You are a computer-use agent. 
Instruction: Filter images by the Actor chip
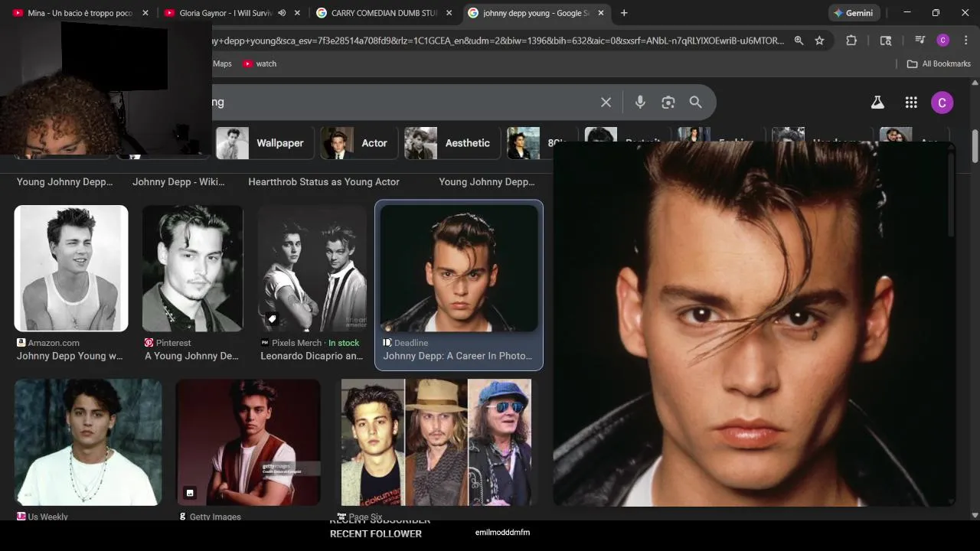[x=358, y=143]
